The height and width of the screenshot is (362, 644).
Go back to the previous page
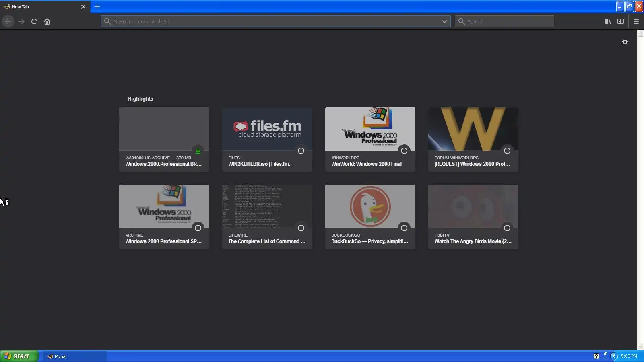[x=8, y=21]
